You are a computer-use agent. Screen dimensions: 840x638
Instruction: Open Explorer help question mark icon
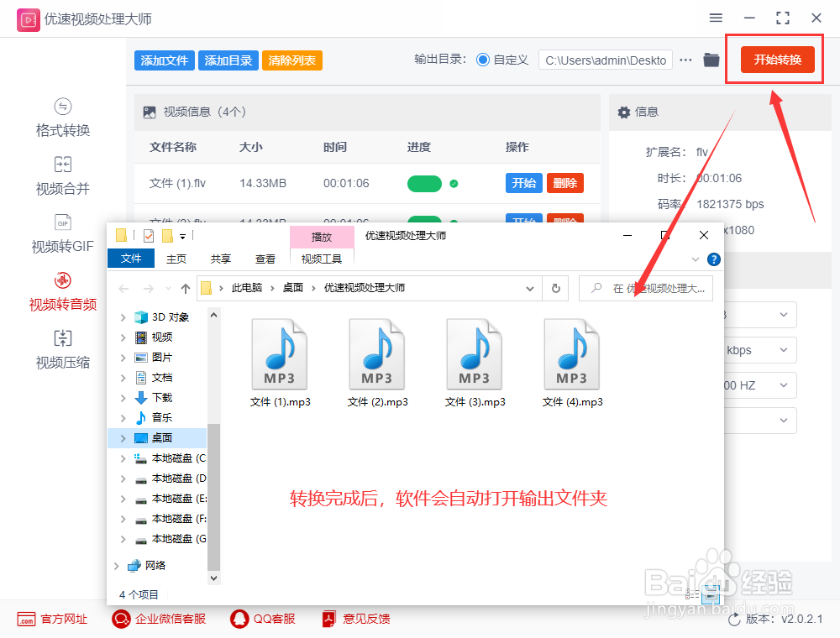point(713,259)
